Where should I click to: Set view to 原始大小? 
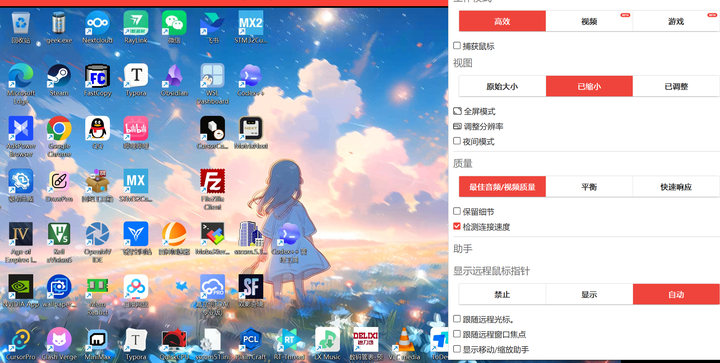coord(502,86)
